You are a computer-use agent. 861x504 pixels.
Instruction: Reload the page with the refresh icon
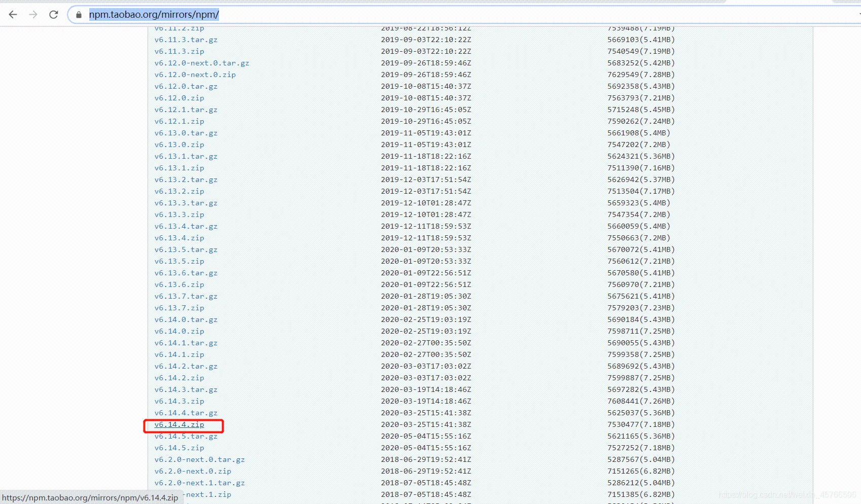(x=54, y=15)
